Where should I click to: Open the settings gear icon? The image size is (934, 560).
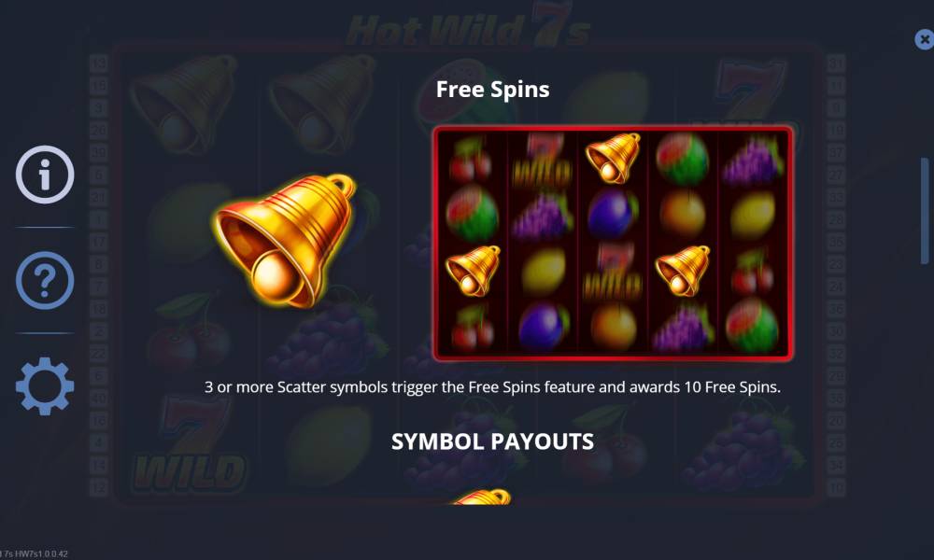tap(45, 386)
